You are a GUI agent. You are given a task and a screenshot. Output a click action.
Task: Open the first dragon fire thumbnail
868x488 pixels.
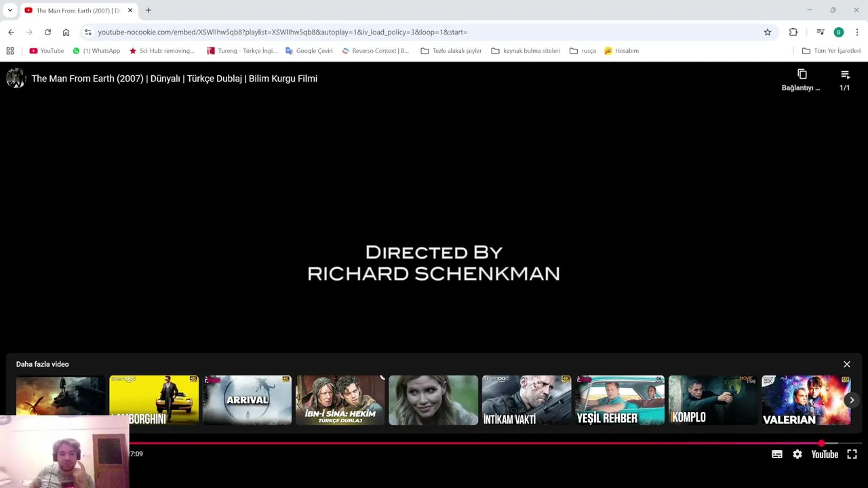point(61,395)
